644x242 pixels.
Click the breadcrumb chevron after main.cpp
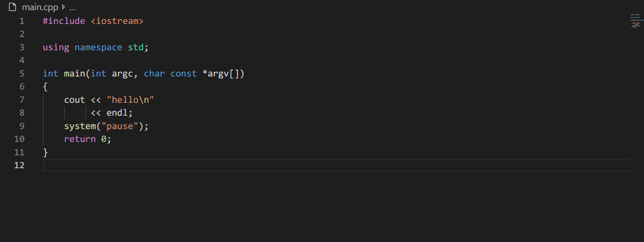click(x=63, y=7)
